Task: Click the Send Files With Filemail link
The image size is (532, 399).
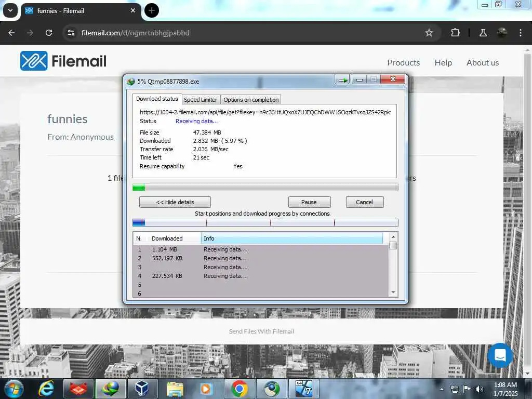Action: (x=261, y=331)
